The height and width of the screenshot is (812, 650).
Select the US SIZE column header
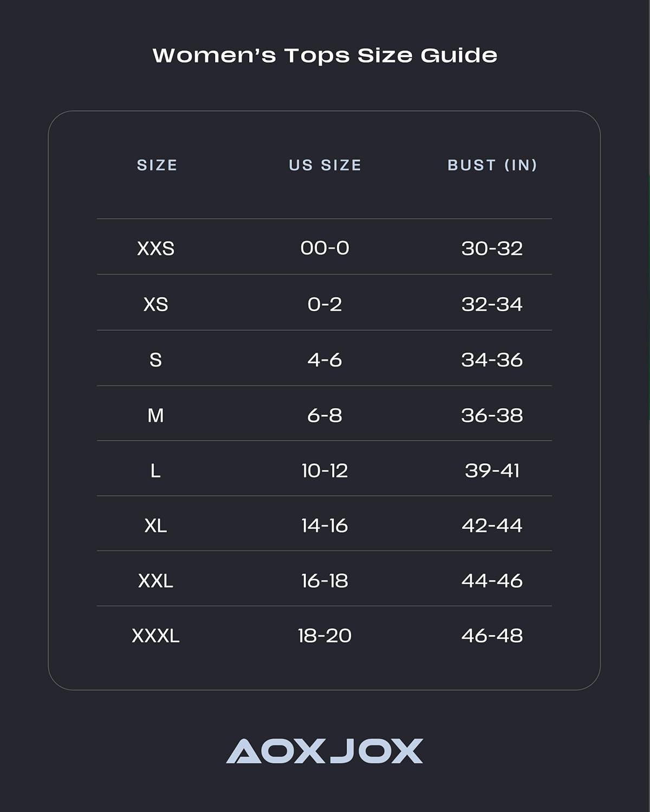pyautogui.click(x=325, y=165)
